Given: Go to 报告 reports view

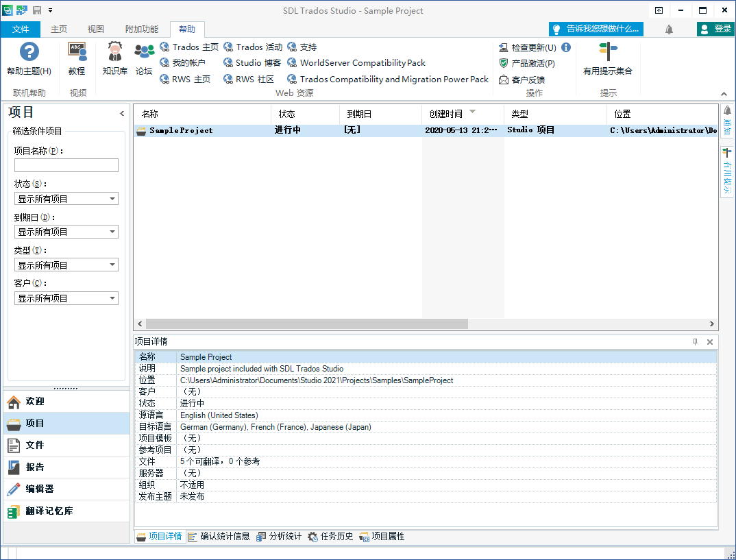Looking at the screenshot, I should pyautogui.click(x=66, y=467).
